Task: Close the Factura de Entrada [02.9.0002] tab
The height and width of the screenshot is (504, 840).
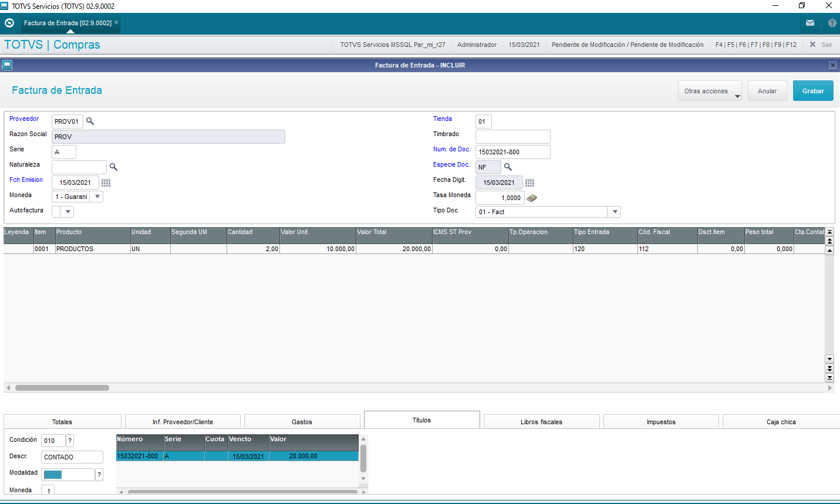Action: (116, 23)
